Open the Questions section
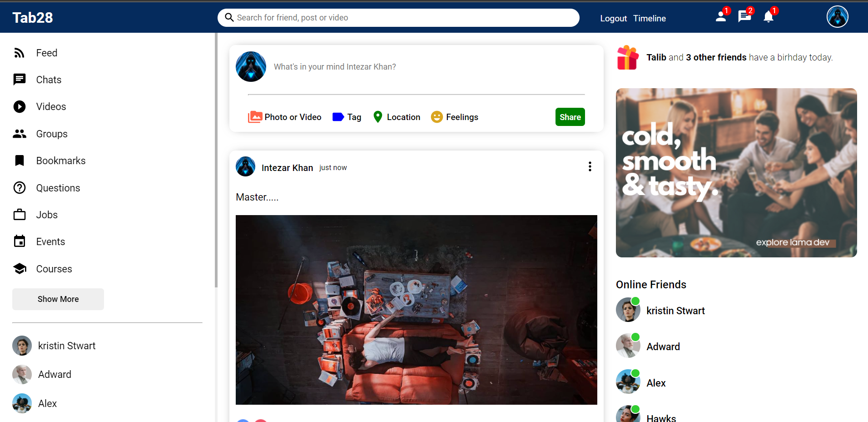The image size is (868, 422). coord(58,188)
